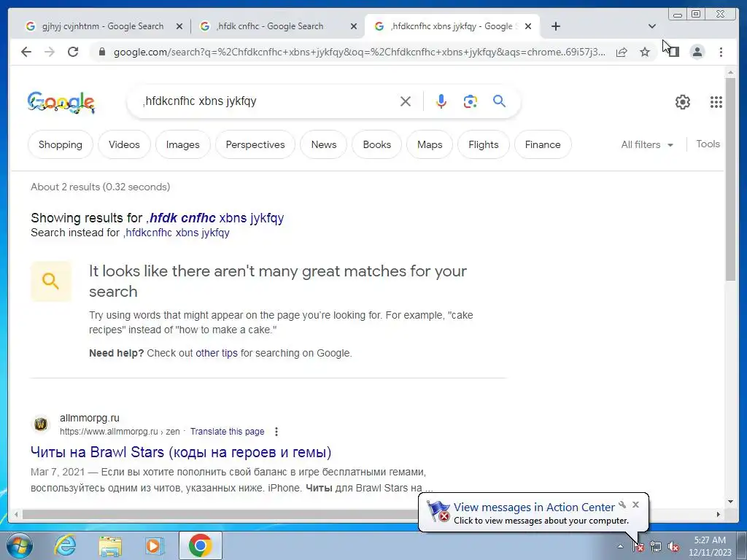Viewport: 747px width, 560px height.
Task: Filter results by Perspectives
Action: pyautogui.click(x=255, y=144)
